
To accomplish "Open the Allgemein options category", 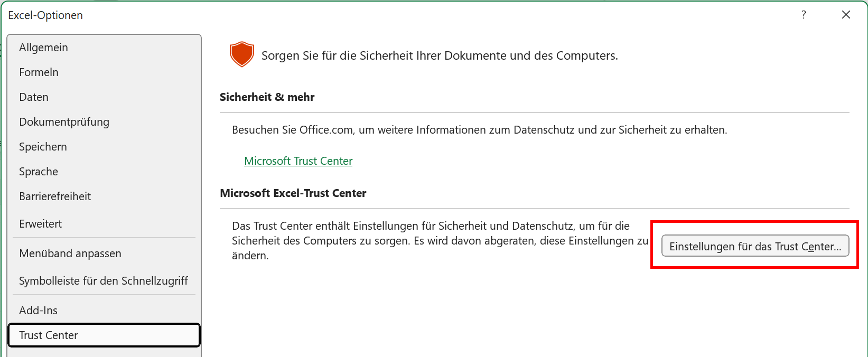I will 44,48.
